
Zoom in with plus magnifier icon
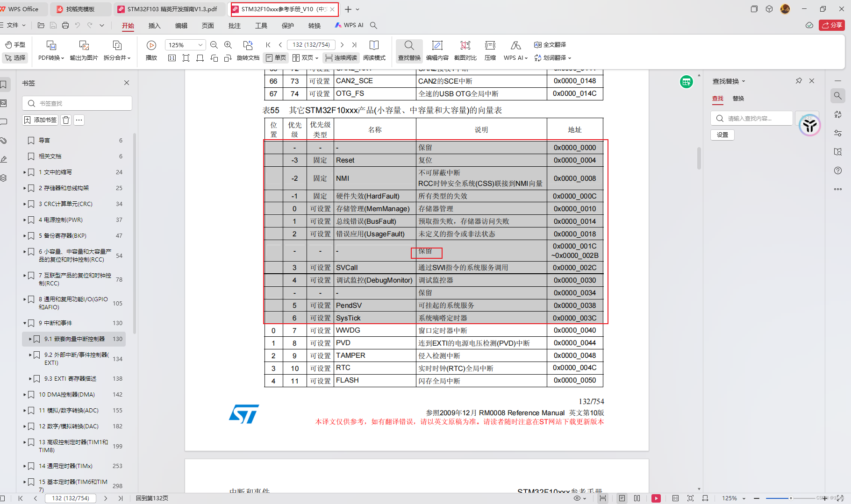228,45
